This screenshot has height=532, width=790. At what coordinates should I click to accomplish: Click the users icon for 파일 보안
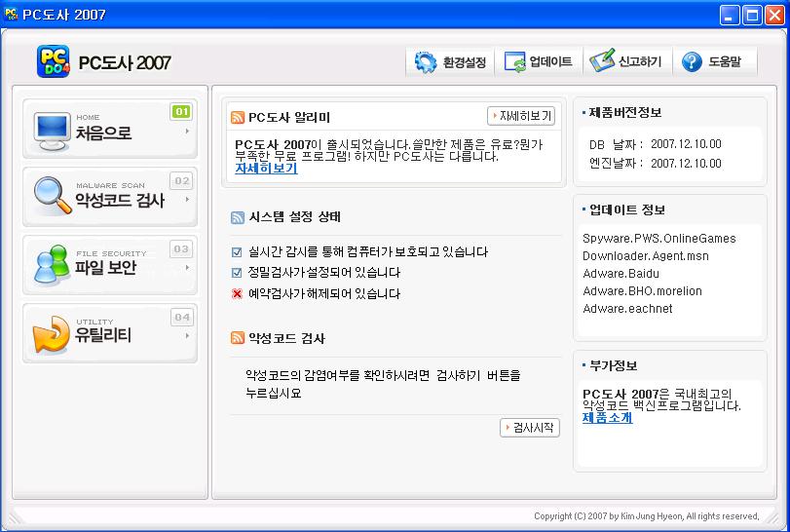(x=52, y=264)
